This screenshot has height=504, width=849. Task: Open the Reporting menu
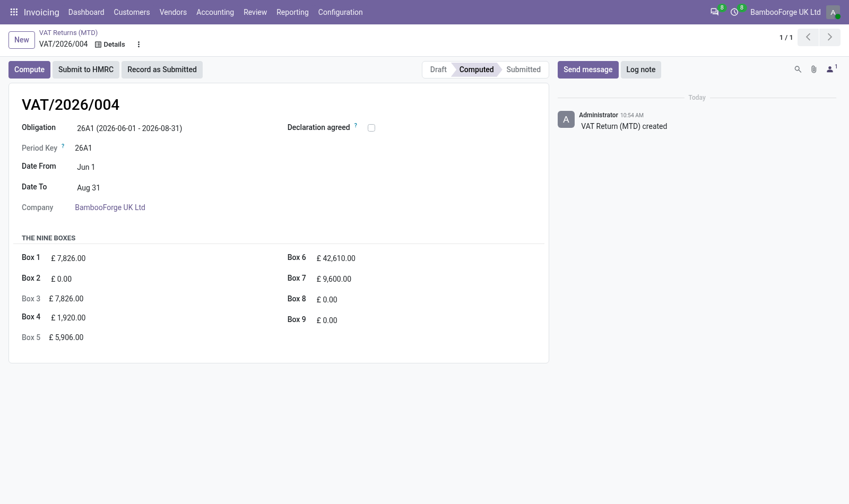pos(292,12)
